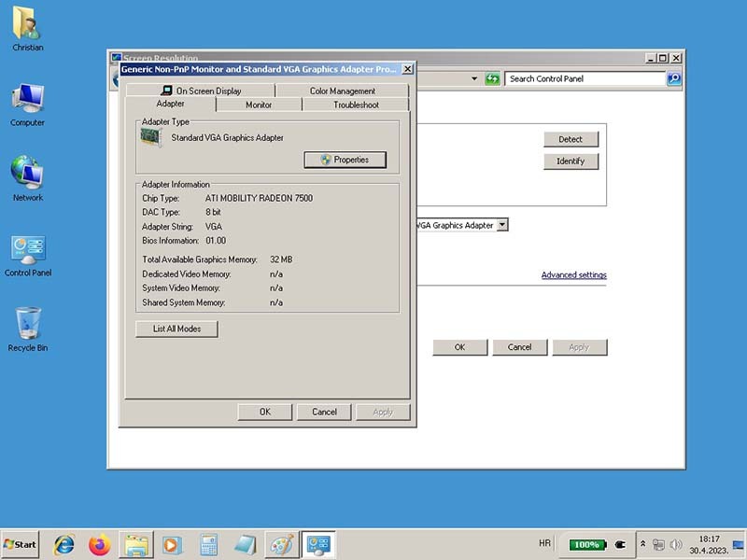Click the green refresh button in address bar
Screen dimensions: 747x560
tap(493, 79)
